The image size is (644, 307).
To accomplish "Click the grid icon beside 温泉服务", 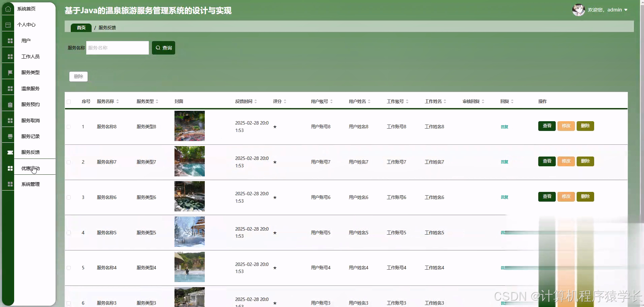I will coord(10,89).
